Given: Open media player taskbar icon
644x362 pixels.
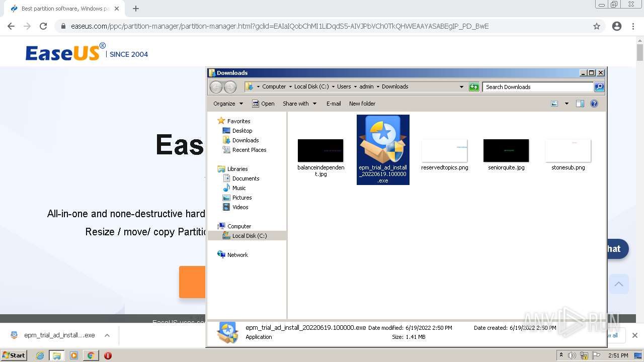Looking at the screenshot, I should tap(74, 355).
